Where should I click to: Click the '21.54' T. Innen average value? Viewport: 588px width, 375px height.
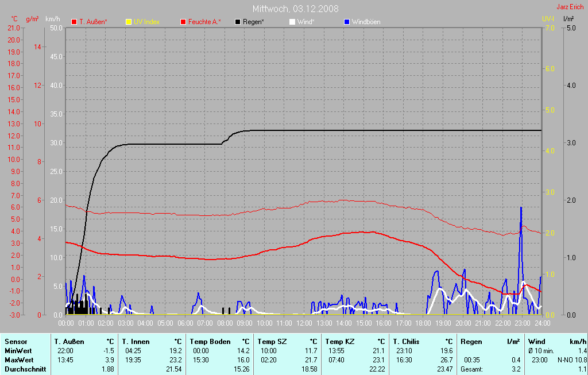[173, 369]
